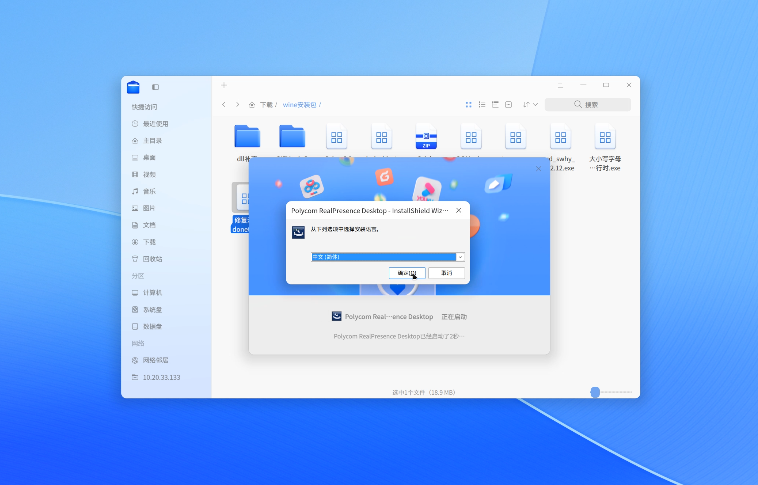This screenshot has height=485, width=758.
Task: Go back with the left arrow
Action: 224,104
